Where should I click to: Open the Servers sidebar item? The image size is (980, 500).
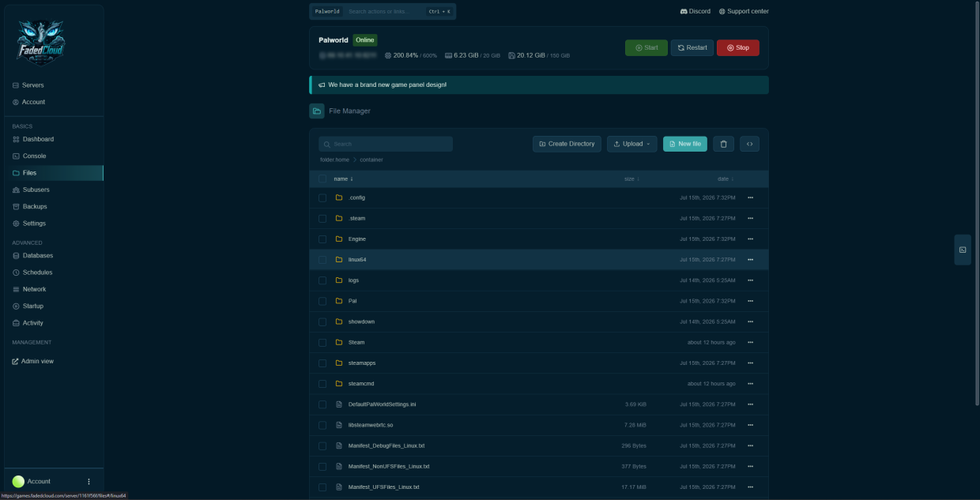[x=32, y=85]
